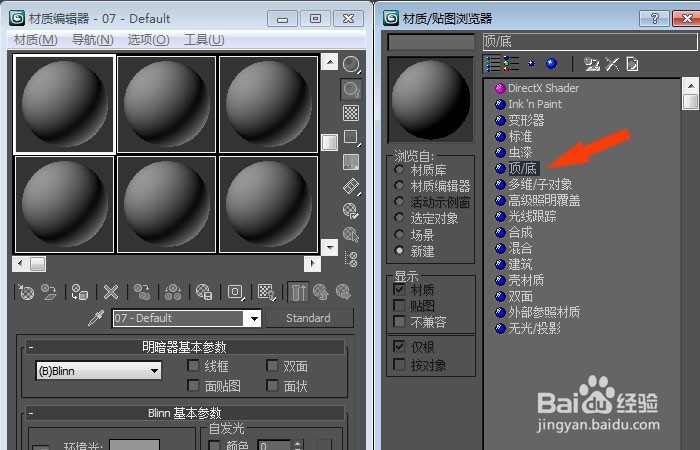Enable the 面状 checkbox
This screenshot has width=700, height=450.
coord(272,385)
